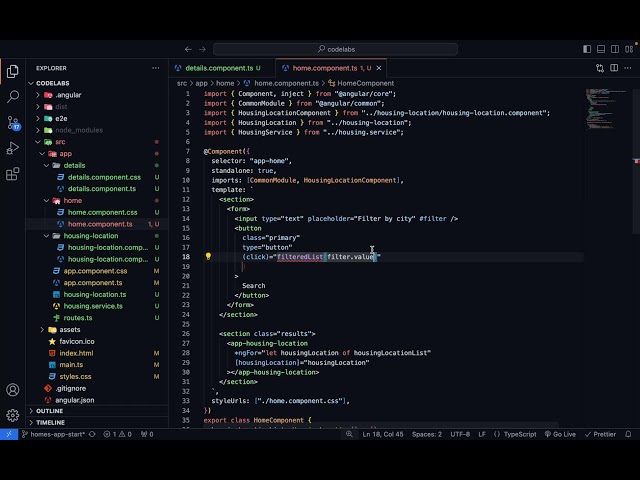
Task: Click the codelabs command center search box
Action: [335, 49]
